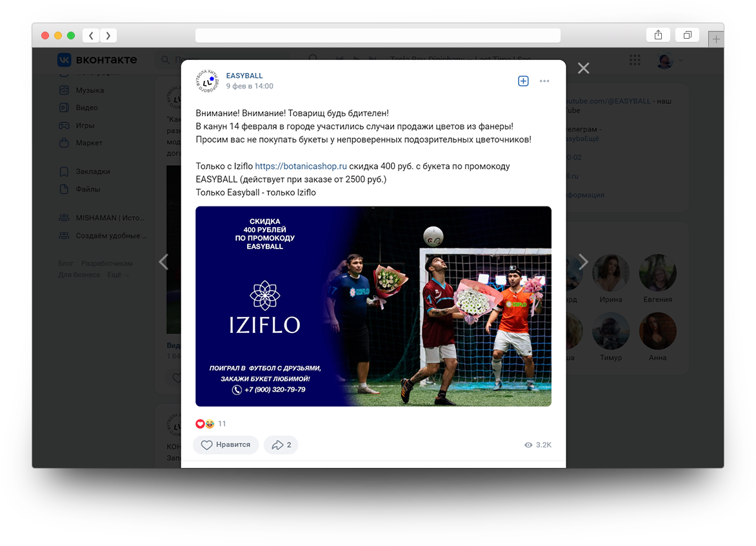View the reactions list showing 11
The width and height of the screenshot is (756, 546).
(211, 423)
